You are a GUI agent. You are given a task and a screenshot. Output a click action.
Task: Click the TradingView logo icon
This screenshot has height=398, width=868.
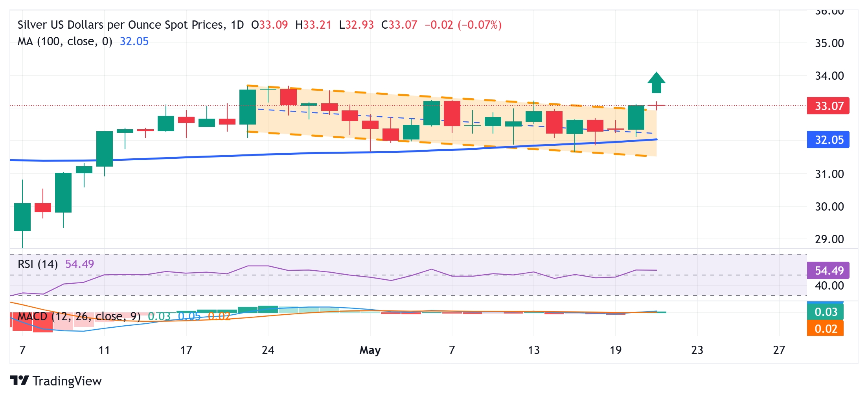pos(19,380)
